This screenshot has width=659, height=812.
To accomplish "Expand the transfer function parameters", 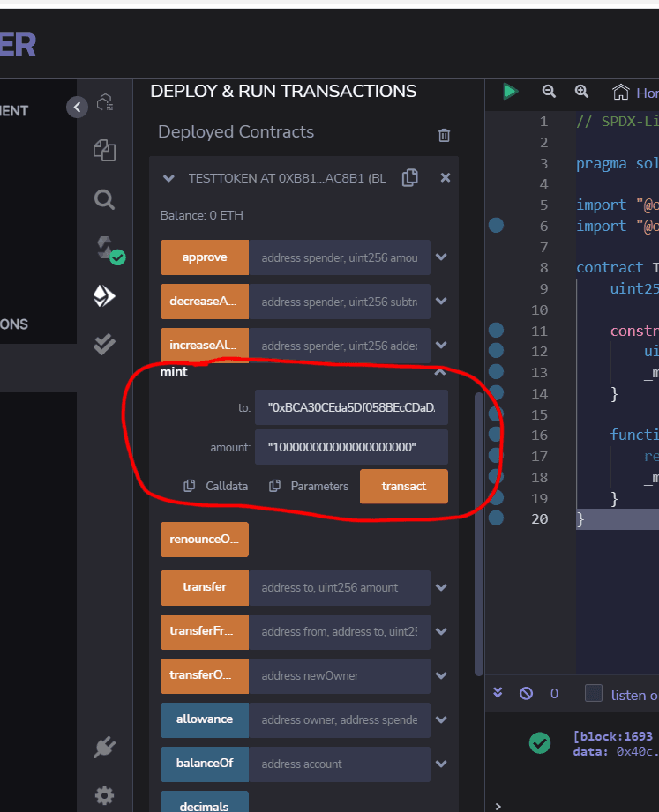I will click(441, 587).
